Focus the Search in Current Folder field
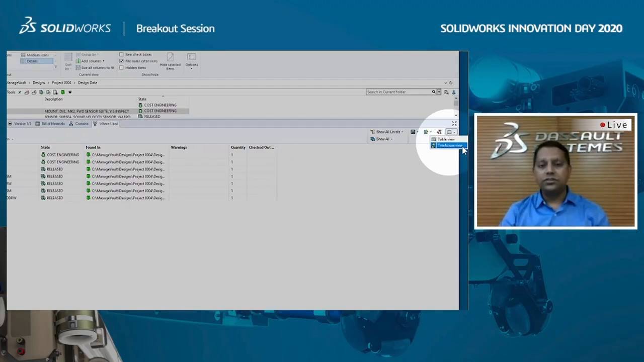 [x=398, y=92]
